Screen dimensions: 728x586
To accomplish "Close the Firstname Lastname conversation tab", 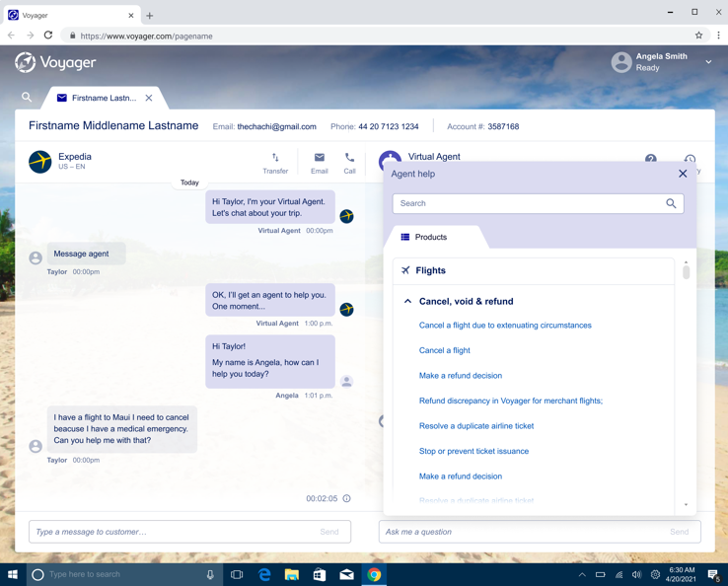I will (149, 98).
